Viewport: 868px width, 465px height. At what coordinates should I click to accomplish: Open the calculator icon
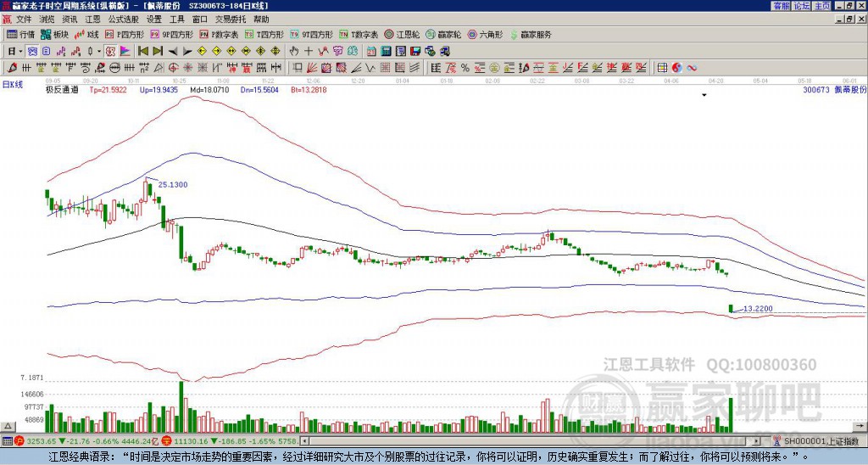pos(386,51)
